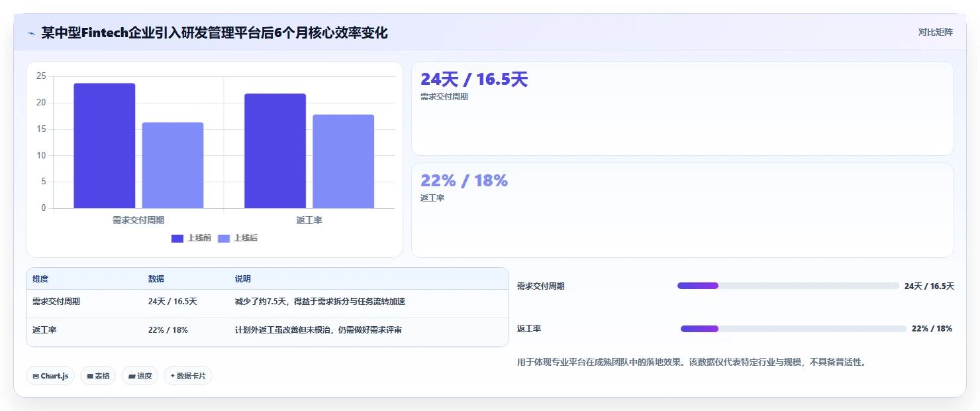This screenshot has height=411, width=980.
Task: Click the 返工率 x-axis label under the chart
Action: (309, 220)
